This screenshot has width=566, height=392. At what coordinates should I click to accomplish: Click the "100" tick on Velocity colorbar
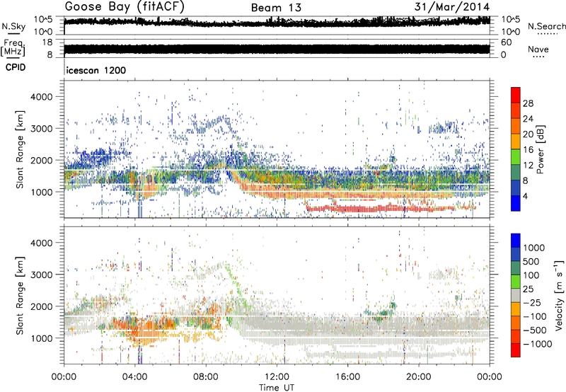point(531,275)
